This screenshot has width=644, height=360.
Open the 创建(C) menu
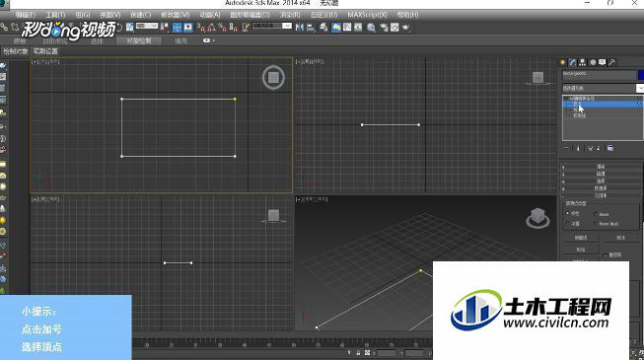(x=140, y=15)
